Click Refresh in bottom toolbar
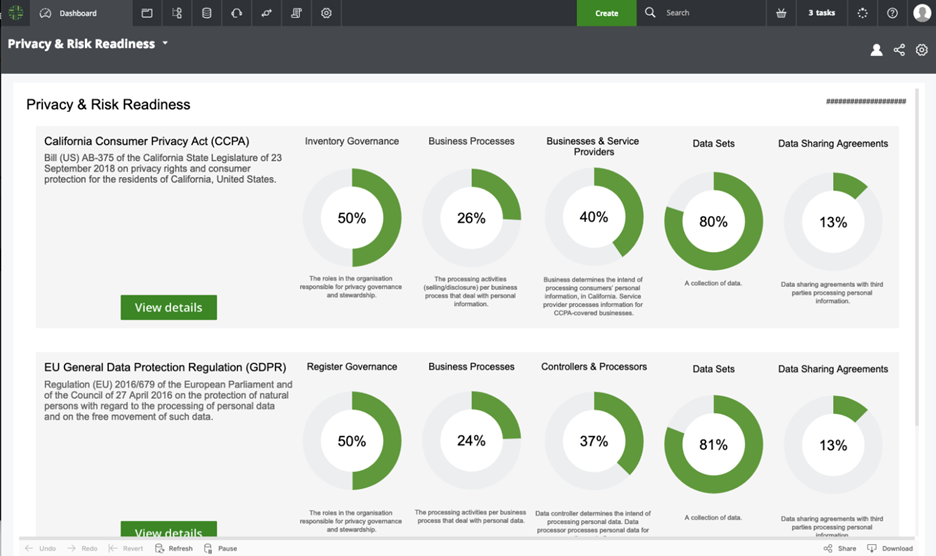This screenshot has width=936, height=556. [x=174, y=548]
